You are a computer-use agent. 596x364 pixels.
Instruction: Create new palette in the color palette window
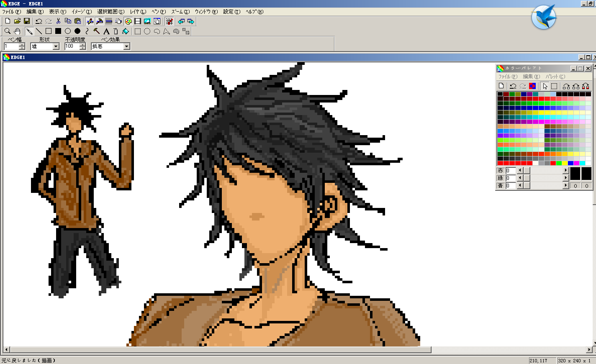point(501,86)
